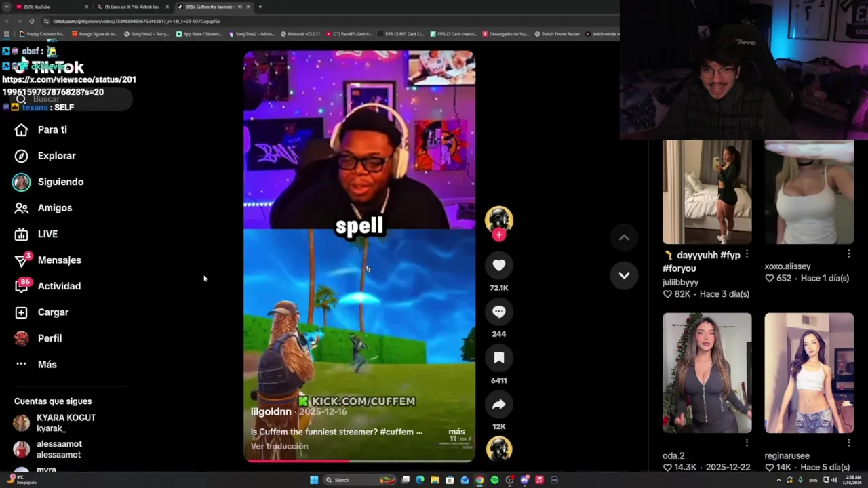The image size is (868, 488).
Task: Go to next video with down arrow
Action: click(624, 275)
